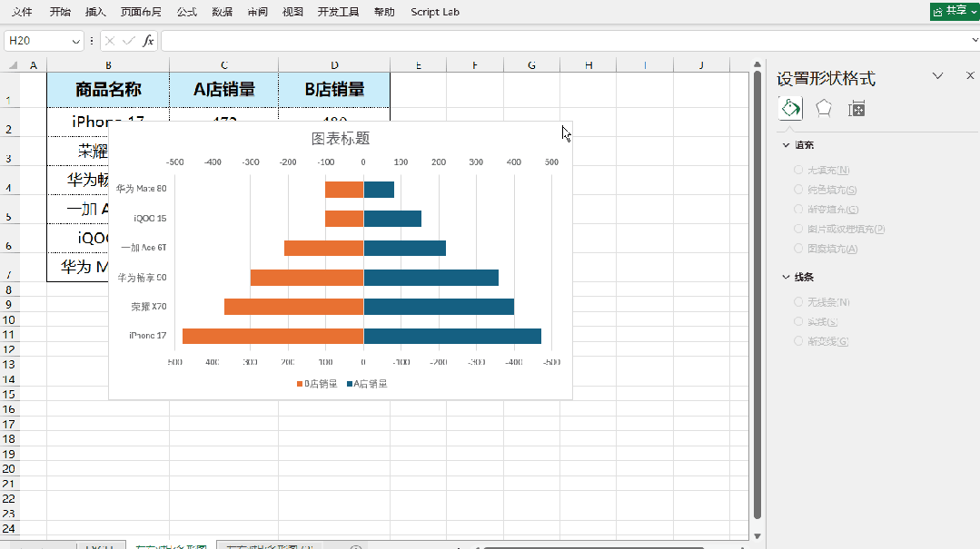The image size is (980, 549).
Task: Switch to the 数据 ribbon tab
Action: (x=222, y=12)
